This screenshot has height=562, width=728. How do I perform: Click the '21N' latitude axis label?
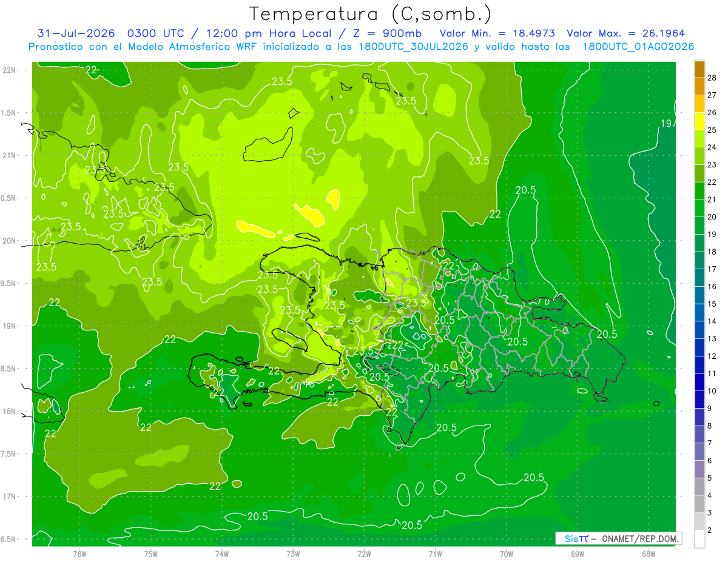coord(9,155)
